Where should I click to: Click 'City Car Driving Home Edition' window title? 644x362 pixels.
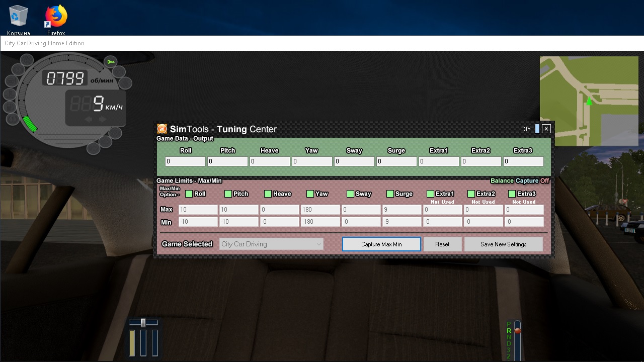[44, 43]
